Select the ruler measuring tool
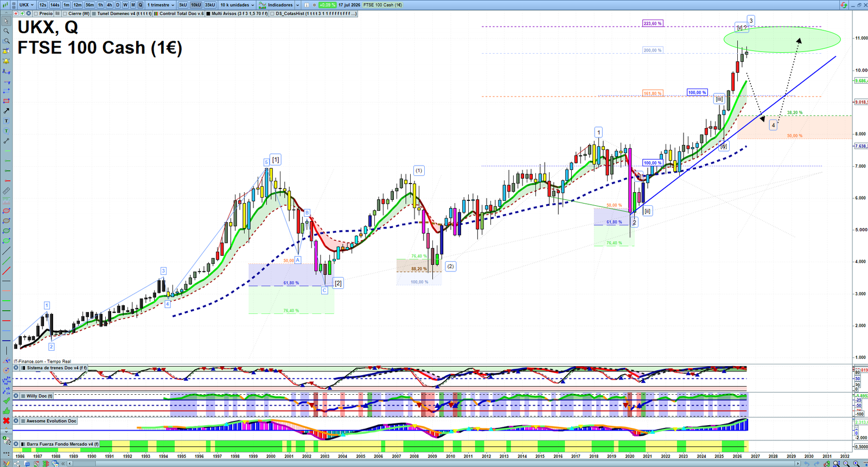Screen dimensions: 868x467 tap(7, 191)
